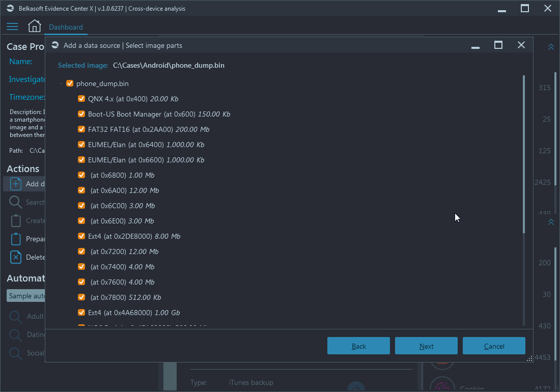The height and width of the screenshot is (392, 560).
Task: Click the Social search magnifier icon
Action: pyautogui.click(x=16, y=353)
